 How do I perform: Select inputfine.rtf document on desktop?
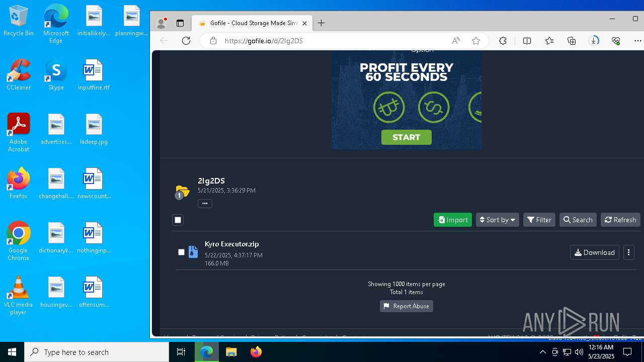point(94,75)
